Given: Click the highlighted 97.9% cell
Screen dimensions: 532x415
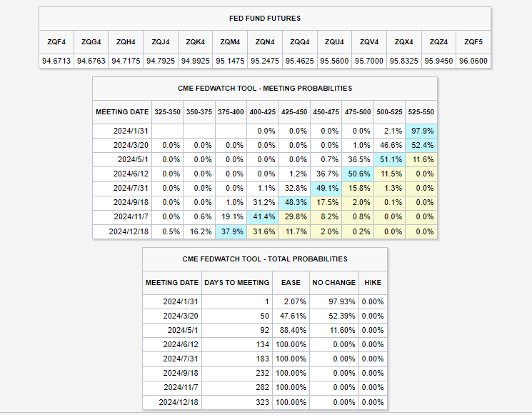Looking at the screenshot, I should coord(421,131).
